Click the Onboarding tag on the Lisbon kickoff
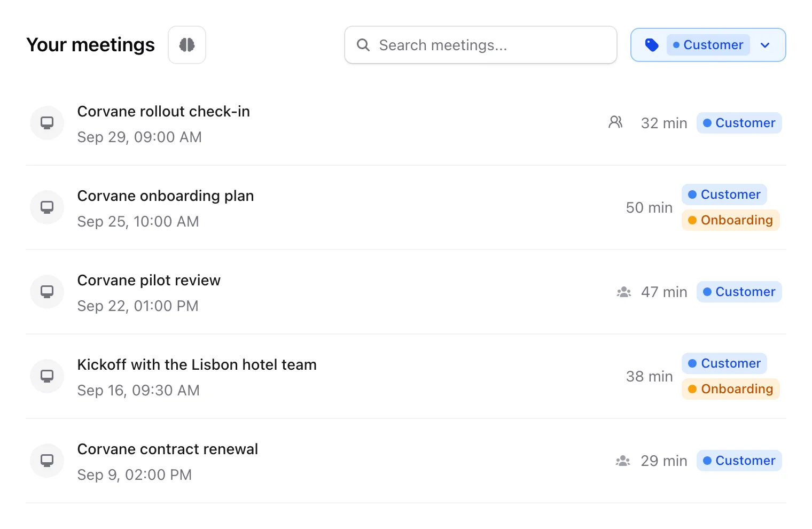 coord(731,389)
